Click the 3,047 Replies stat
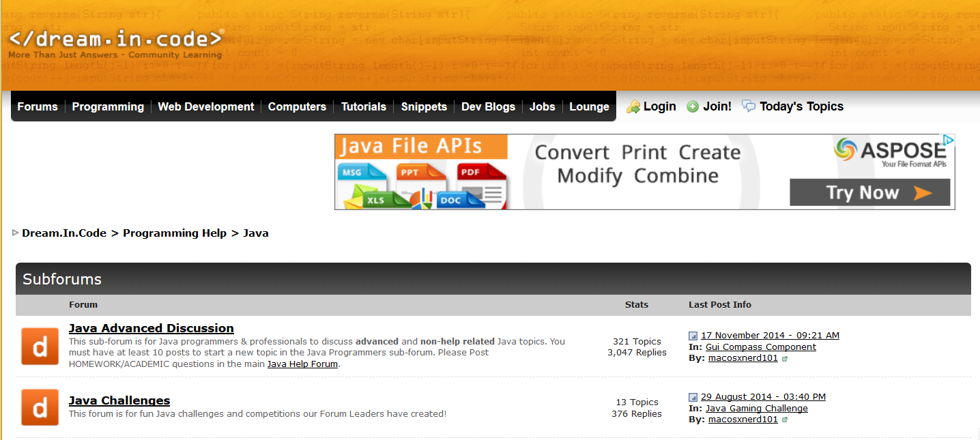This screenshot has width=980, height=440. (637, 353)
